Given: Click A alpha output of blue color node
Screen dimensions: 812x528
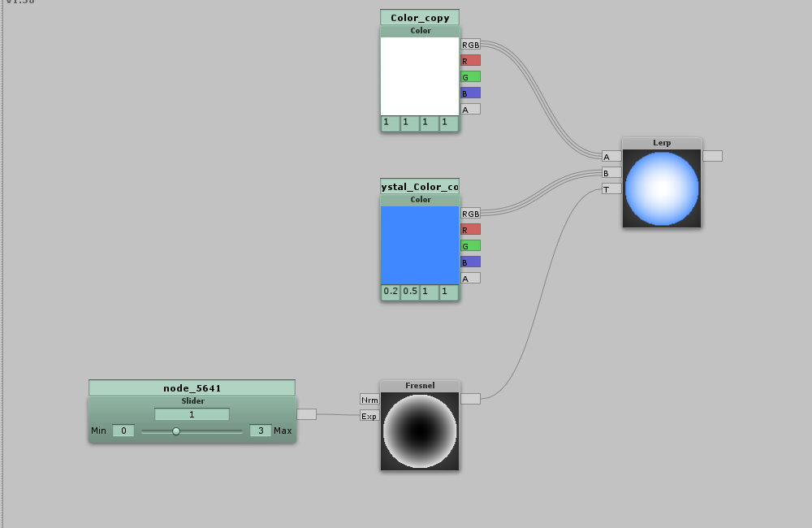Looking at the screenshot, I should tap(470, 279).
